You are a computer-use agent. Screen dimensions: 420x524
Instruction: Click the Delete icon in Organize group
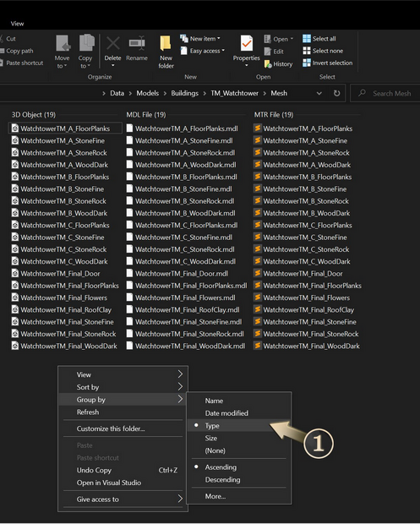click(113, 44)
